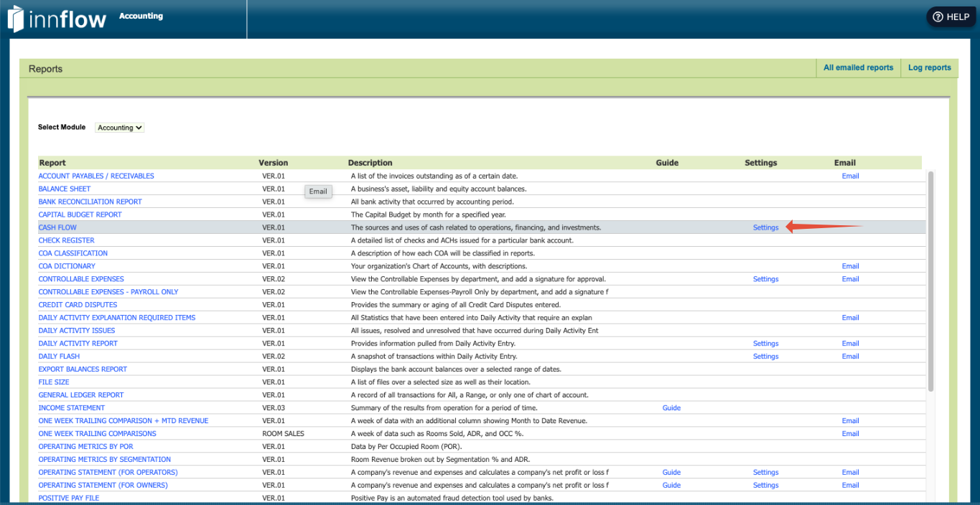Open COA Classification report

[73, 253]
